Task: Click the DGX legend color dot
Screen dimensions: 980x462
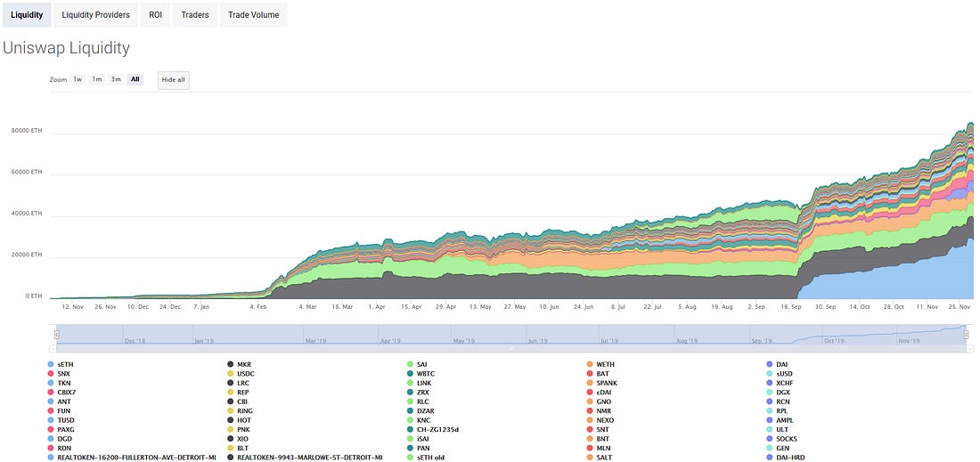Action: click(x=770, y=392)
